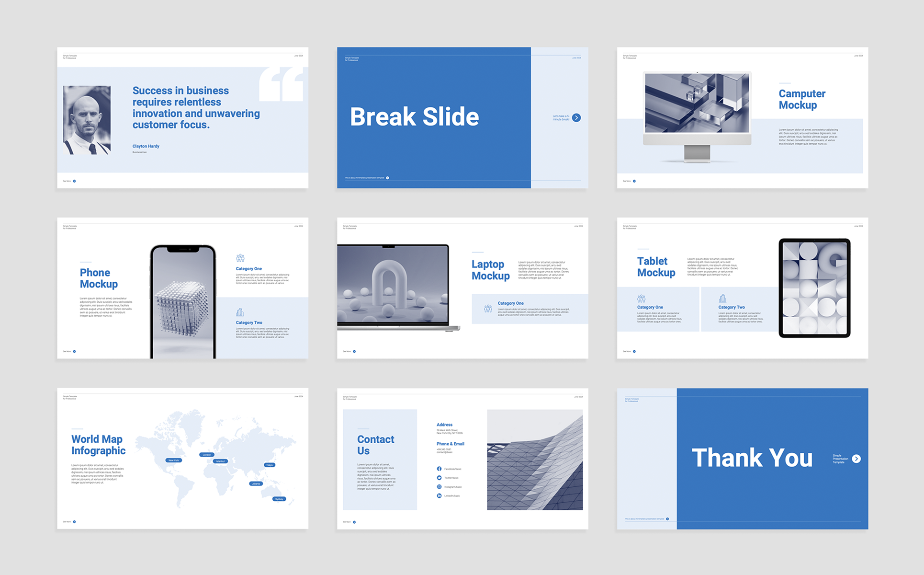Image resolution: width=924 pixels, height=575 pixels.
Task: Click the arrow circle icon on Break Slide
Action: click(x=576, y=118)
